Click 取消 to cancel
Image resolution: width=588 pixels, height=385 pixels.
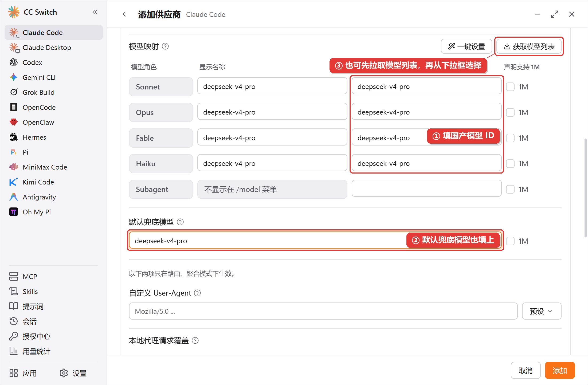tap(526, 371)
